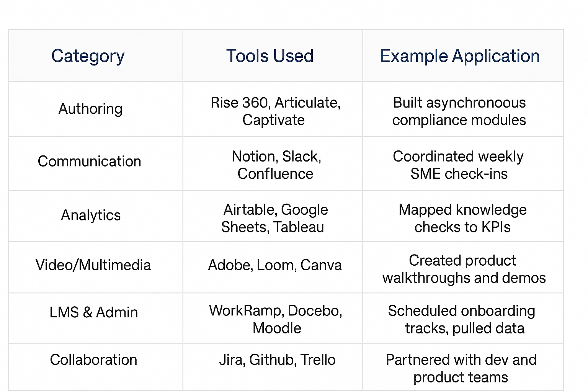Click the Scheduled onboarding tracks cell
Viewport: 588px width, 392px height.
[x=463, y=318]
